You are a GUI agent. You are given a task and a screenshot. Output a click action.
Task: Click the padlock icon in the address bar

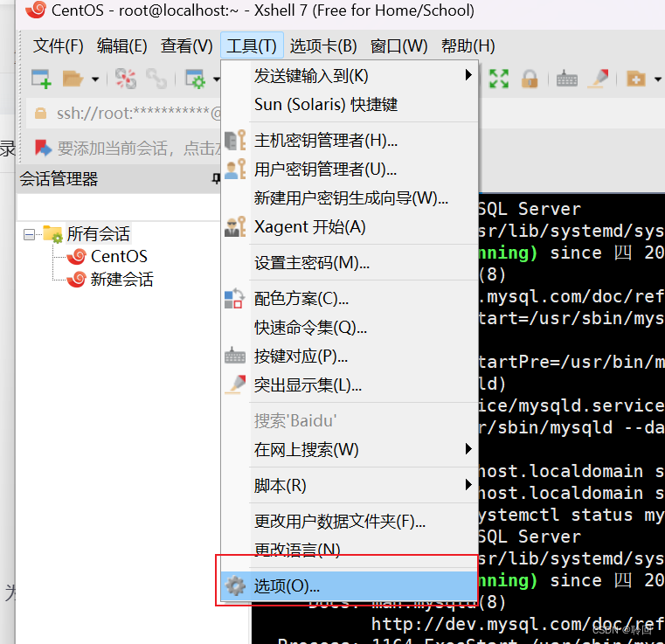click(x=40, y=113)
